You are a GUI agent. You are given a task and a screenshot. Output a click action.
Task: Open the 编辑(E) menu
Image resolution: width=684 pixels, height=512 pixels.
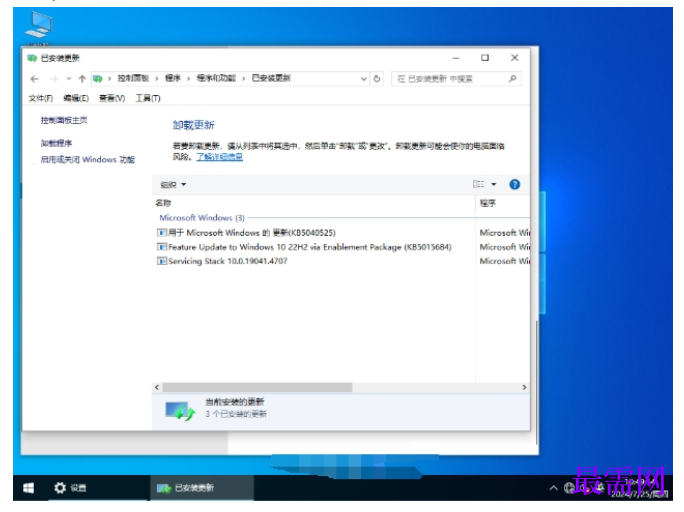point(76,98)
